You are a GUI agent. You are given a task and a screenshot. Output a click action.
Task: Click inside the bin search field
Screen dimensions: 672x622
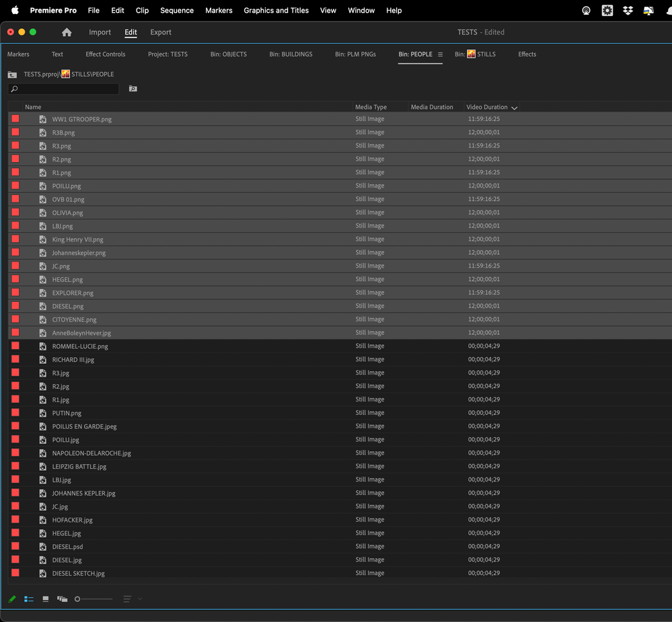point(63,89)
